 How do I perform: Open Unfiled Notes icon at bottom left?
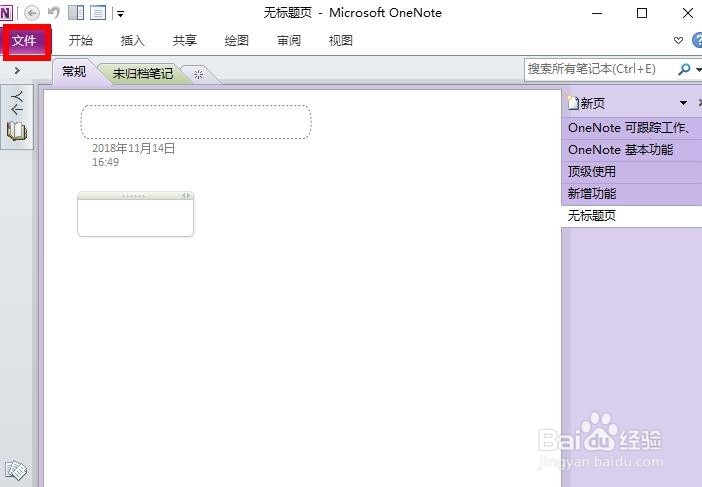tap(16, 470)
